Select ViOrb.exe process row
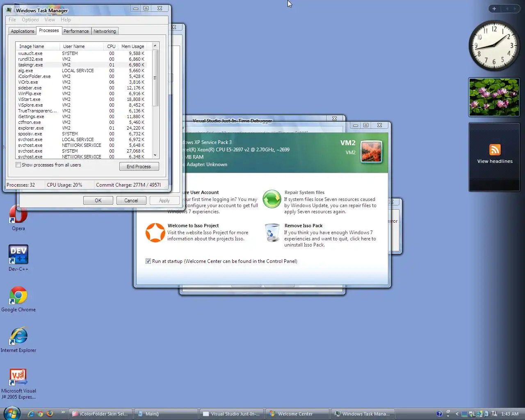525x420 pixels. [81, 82]
